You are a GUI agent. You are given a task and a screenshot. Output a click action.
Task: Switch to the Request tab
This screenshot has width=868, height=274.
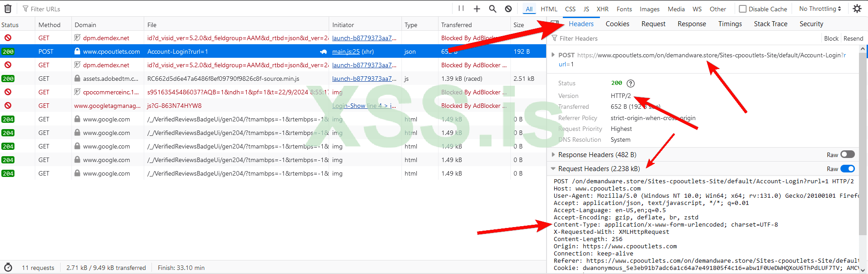653,24
